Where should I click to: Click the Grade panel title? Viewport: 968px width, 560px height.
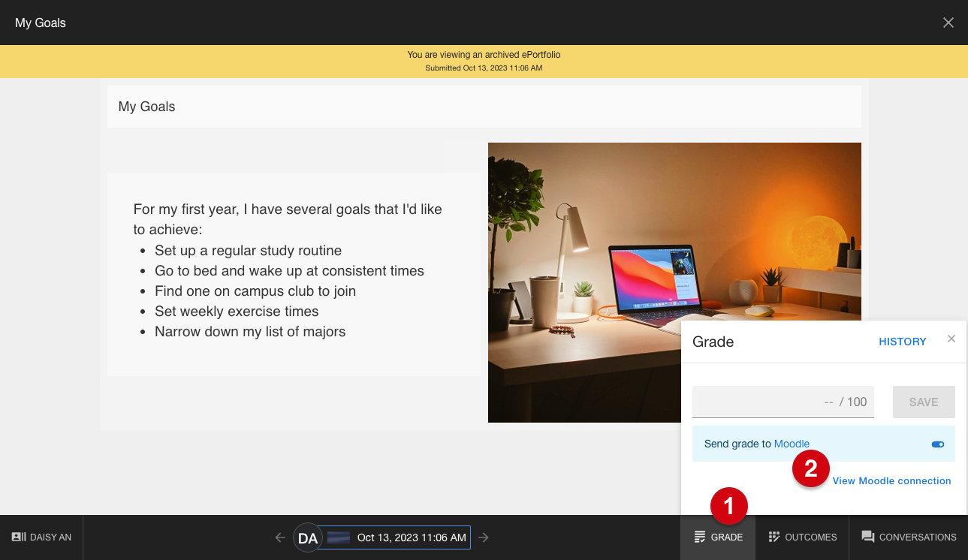tap(713, 342)
